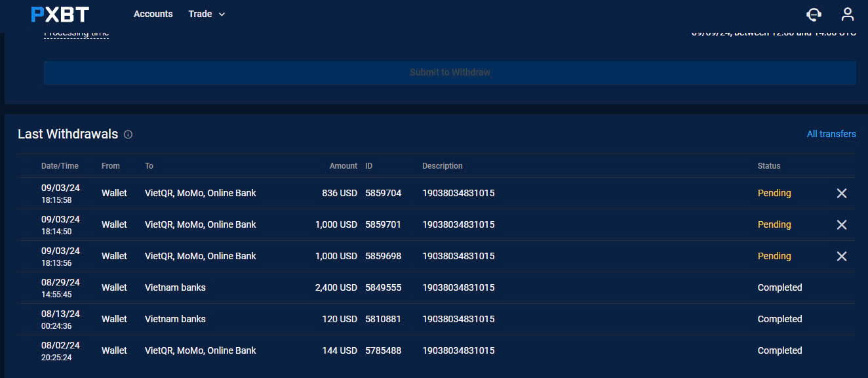Expand the Trade dropdown menu

[x=207, y=14]
